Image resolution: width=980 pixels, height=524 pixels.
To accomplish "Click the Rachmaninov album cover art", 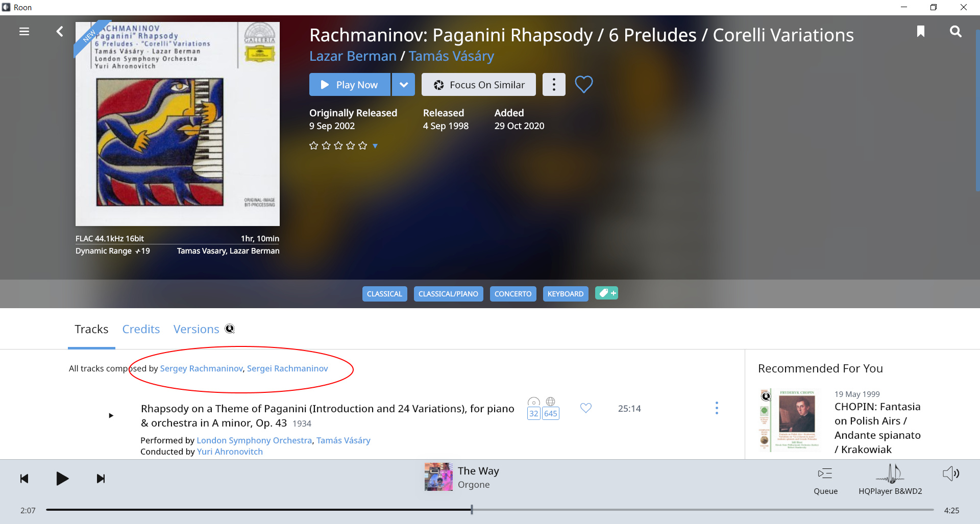I will 178,124.
